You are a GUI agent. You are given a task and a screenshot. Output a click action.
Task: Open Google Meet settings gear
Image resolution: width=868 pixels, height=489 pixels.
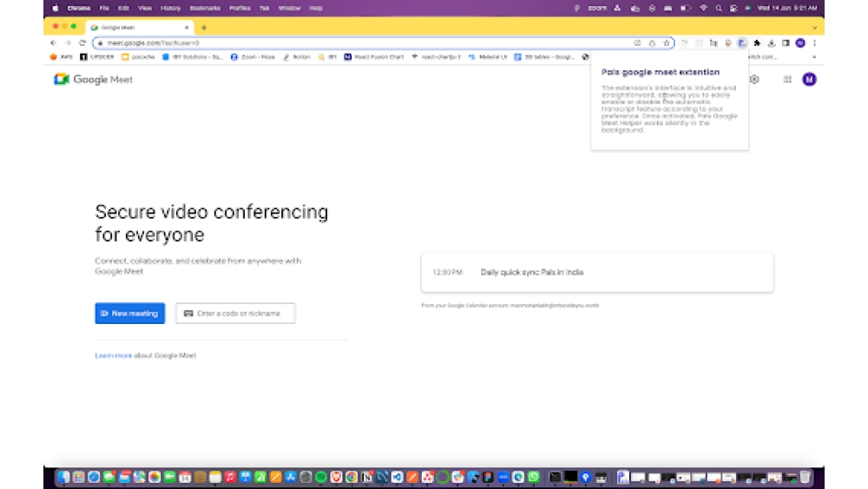click(x=754, y=79)
